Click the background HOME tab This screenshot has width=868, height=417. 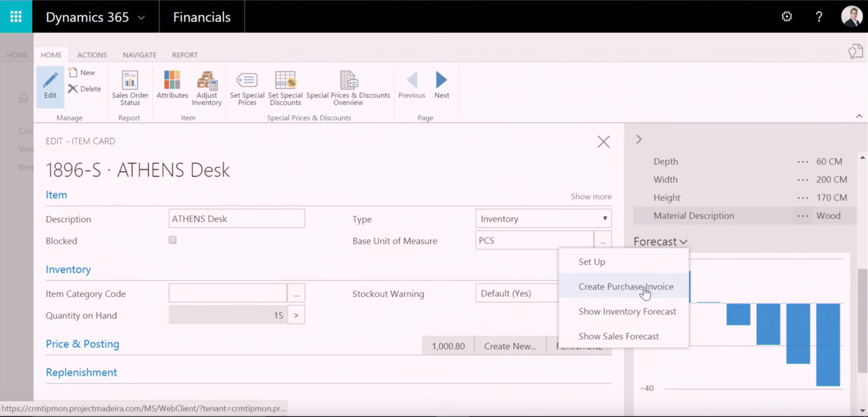pos(17,55)
